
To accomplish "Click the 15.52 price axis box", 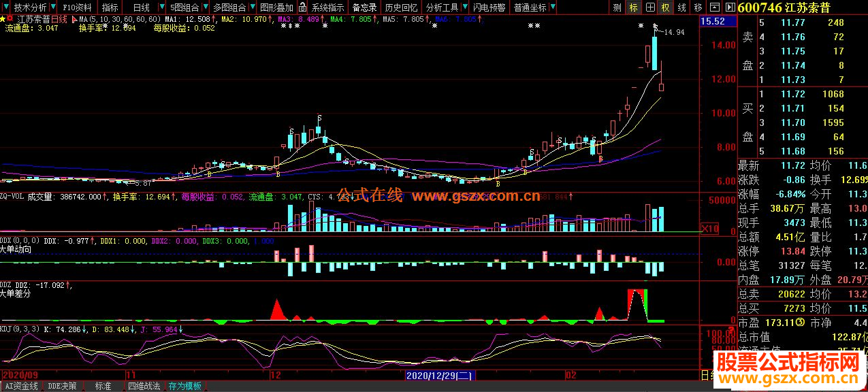I will [x=718, y=22].
